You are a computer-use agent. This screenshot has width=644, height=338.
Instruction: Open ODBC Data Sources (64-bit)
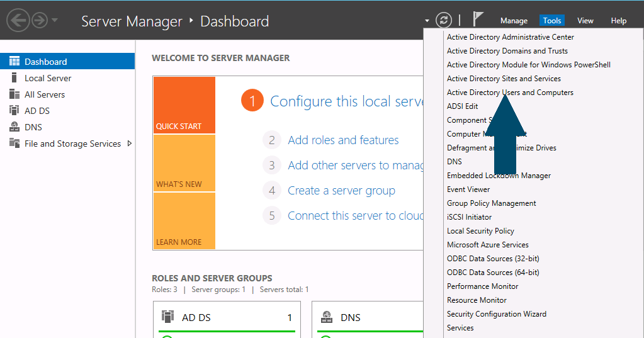[x=493, y=273]
